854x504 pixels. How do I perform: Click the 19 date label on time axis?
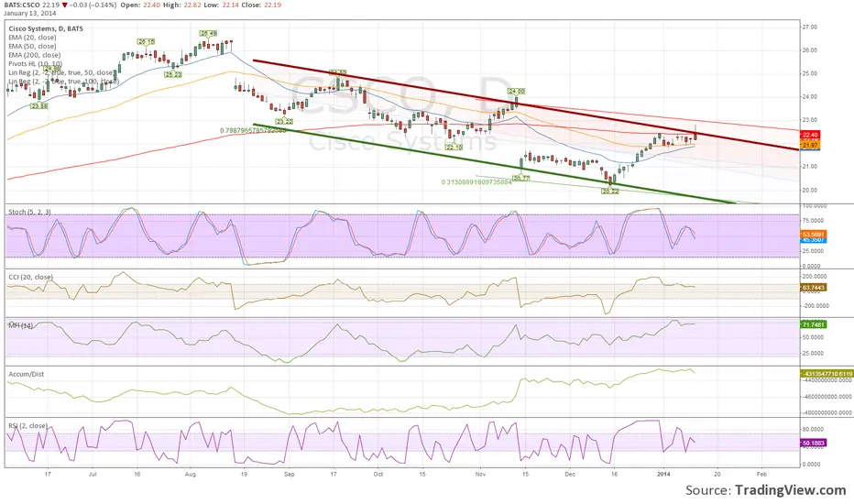(244, 474)
